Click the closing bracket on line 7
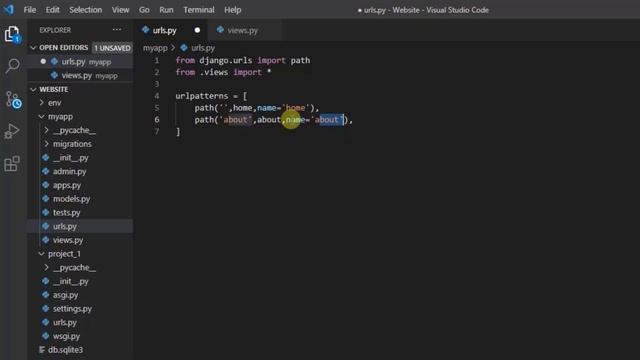 point(178,131)
